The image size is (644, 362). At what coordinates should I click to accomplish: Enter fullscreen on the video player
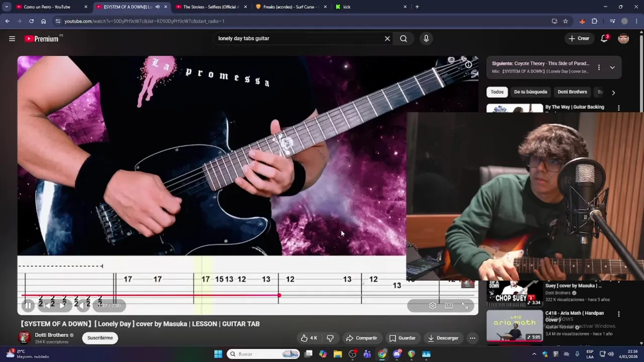[x=465, y=305]
